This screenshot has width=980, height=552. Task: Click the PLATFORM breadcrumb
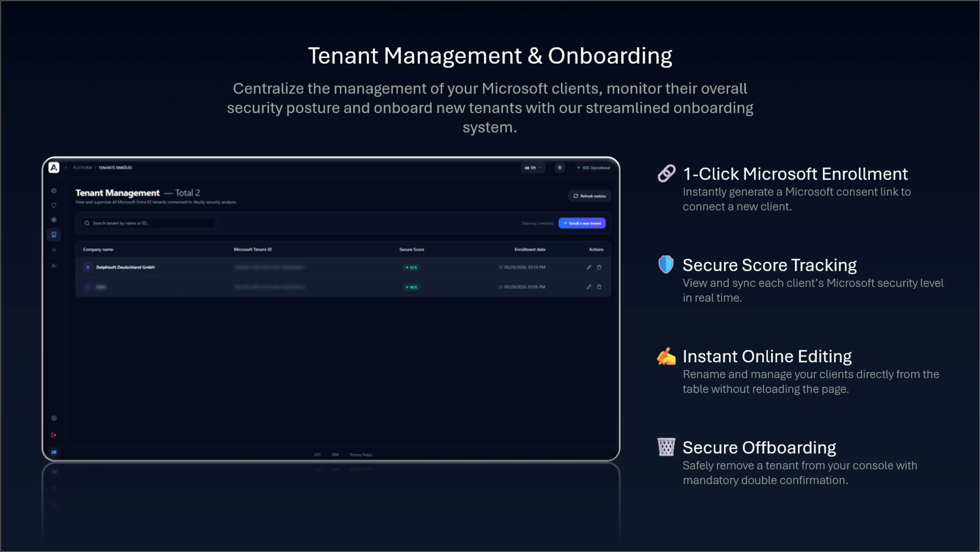(83, 168)
